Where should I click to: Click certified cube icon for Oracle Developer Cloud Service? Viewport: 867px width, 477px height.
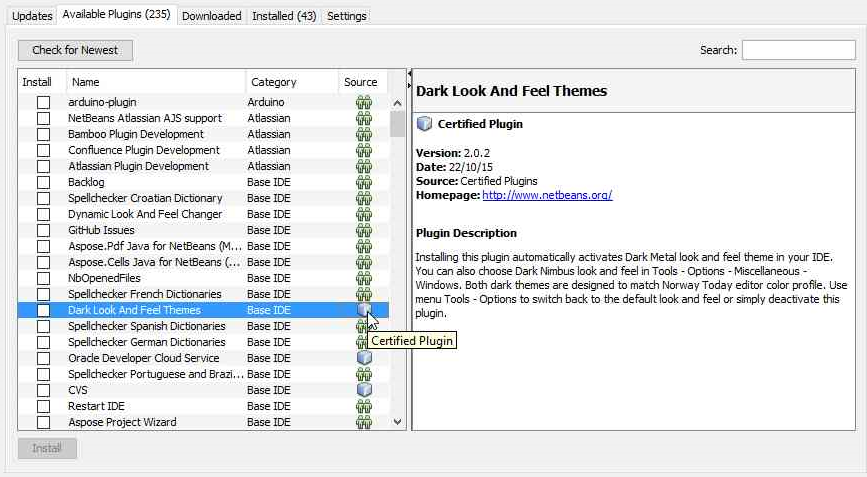[364, 358]
